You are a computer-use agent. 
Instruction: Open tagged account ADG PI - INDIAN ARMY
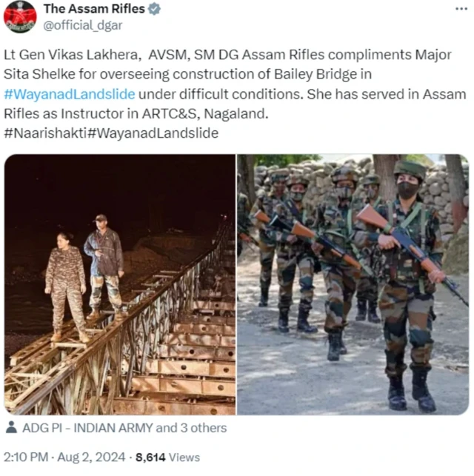87,428
